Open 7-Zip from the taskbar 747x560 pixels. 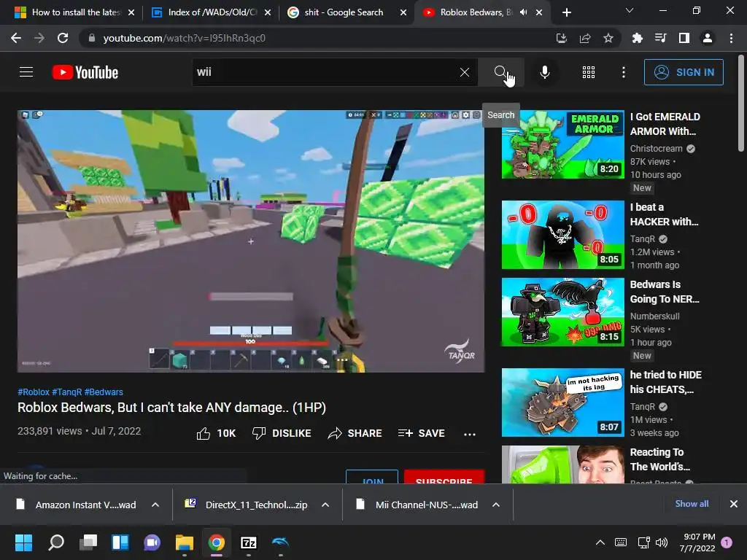pyautogui.click(x=249, y=542)
